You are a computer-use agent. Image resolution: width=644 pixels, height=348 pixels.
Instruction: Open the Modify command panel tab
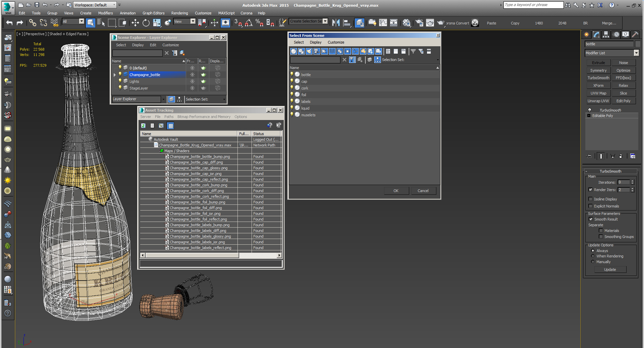[596, 34]
